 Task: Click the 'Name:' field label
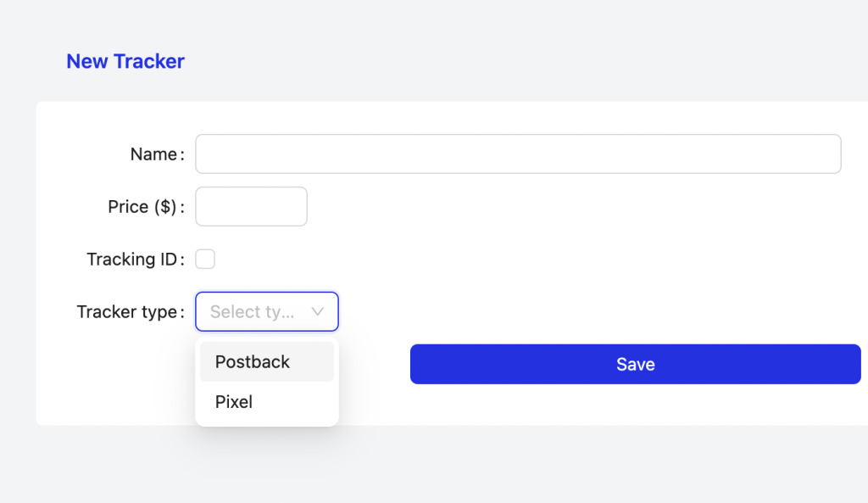tap(153, 154)
